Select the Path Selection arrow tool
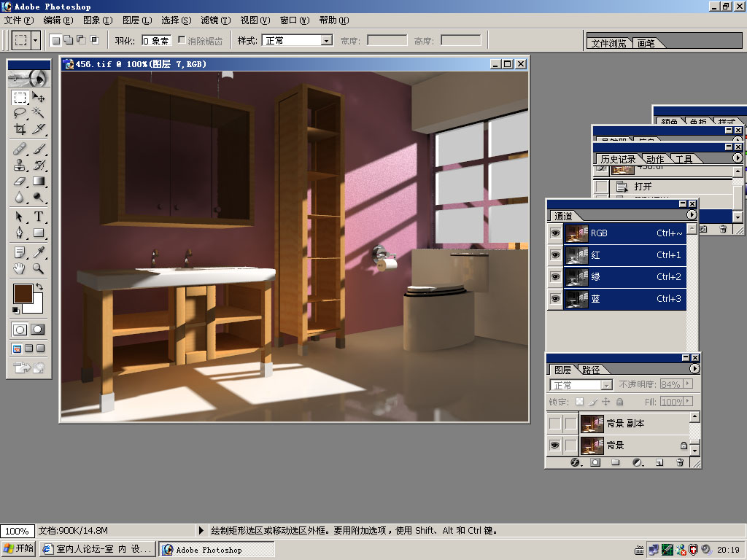 [20, 217]
